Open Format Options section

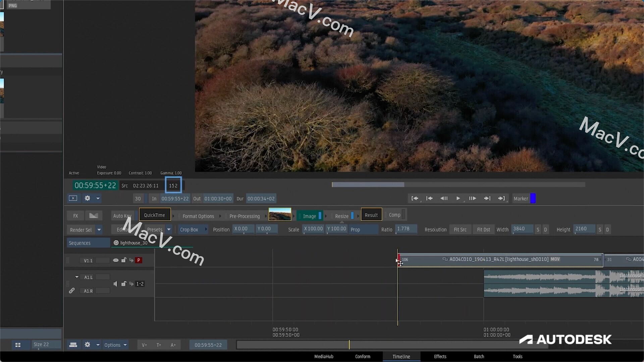click(198, 216)
